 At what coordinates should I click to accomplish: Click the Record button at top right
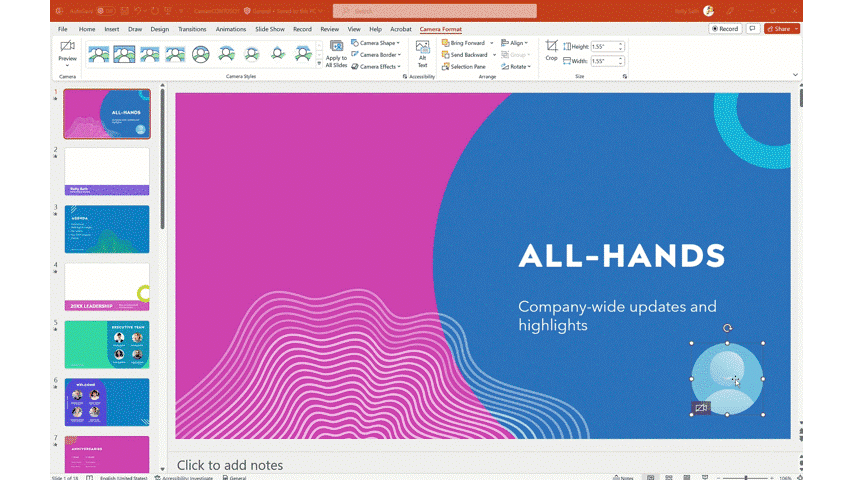(x=725, y=29)
